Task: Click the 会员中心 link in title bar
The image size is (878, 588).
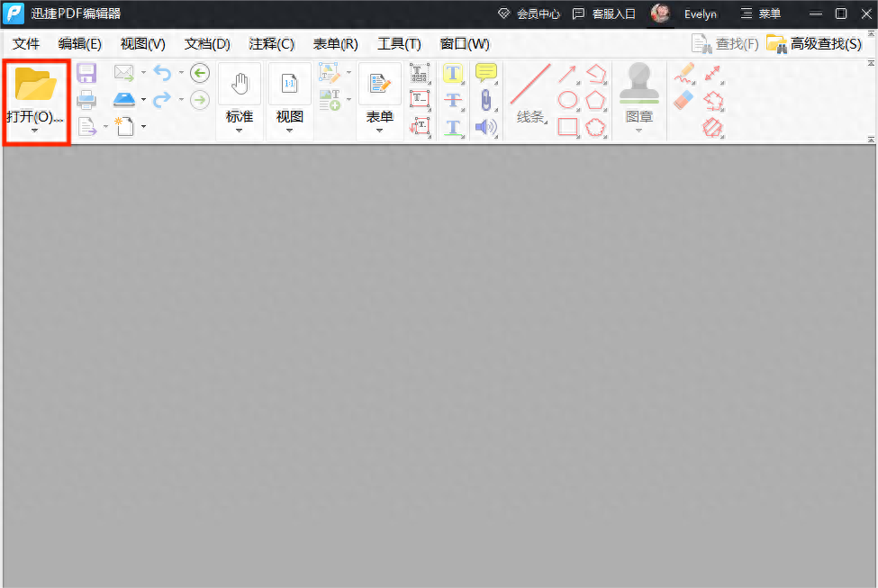Action: [529, 14]
